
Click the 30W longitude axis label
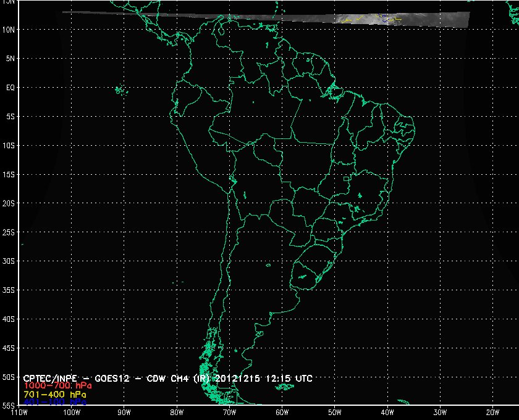tap(440, 412)
